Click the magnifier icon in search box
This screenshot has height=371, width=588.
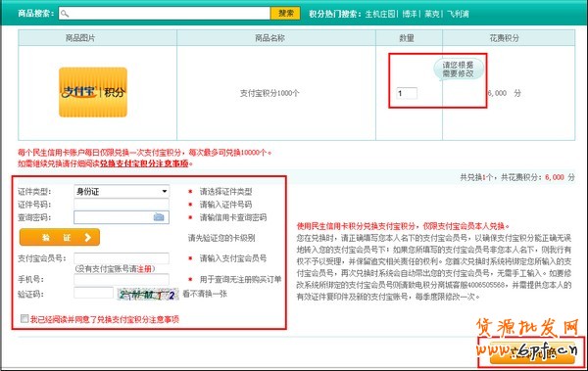tap(65, 14)
